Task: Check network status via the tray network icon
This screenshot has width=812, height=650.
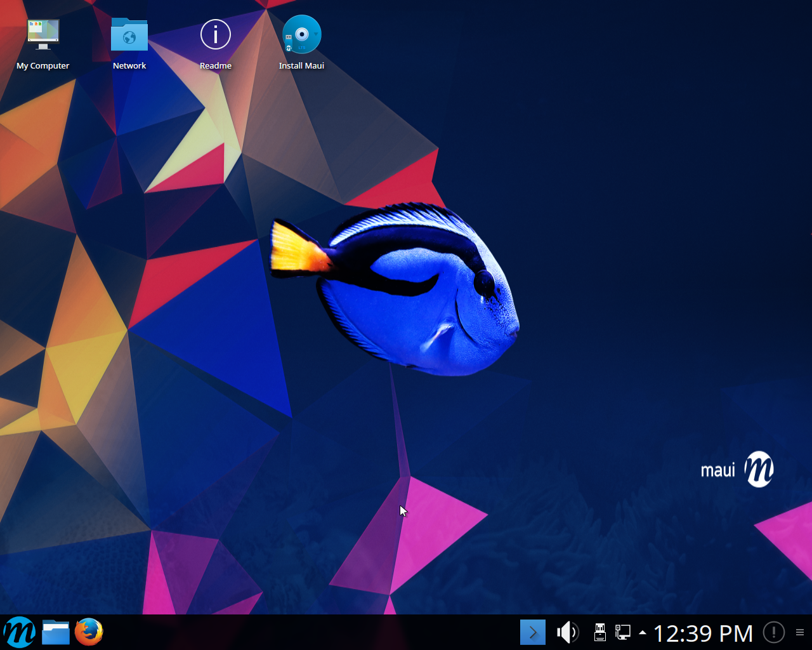Action: pyautogui.click(x=622, y=632)
